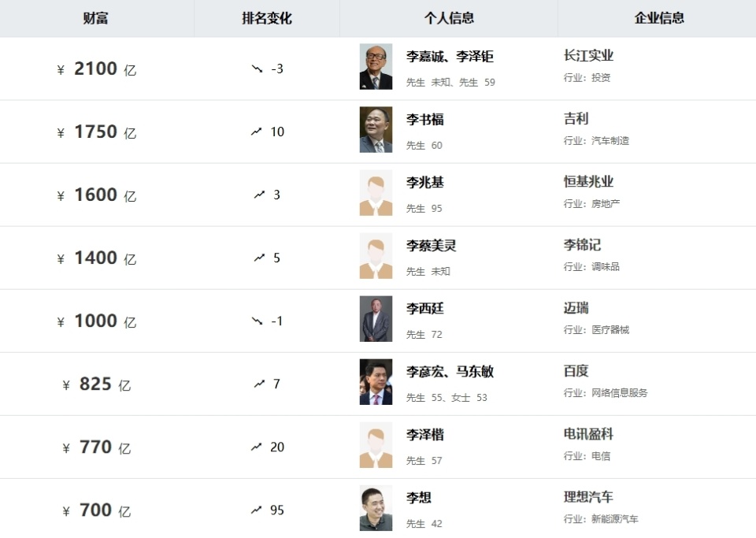Click the up arrow next to 李彦宏's +7 change
This screenshot has width=756, height=538.
[258, 384]
